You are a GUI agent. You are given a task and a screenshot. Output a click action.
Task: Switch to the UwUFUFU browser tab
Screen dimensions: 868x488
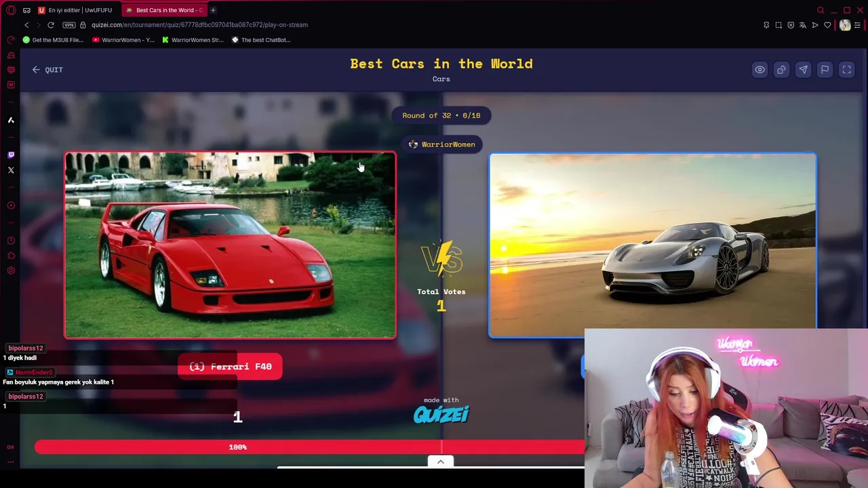(x=76, y=10)
